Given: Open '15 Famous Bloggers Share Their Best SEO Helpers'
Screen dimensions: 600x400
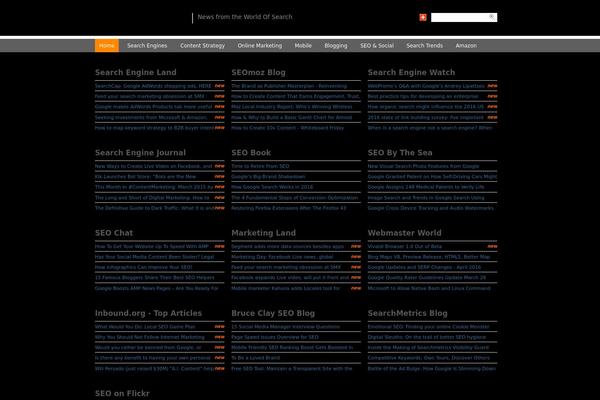Looking at the screenshot, I should tap(155, 278).
